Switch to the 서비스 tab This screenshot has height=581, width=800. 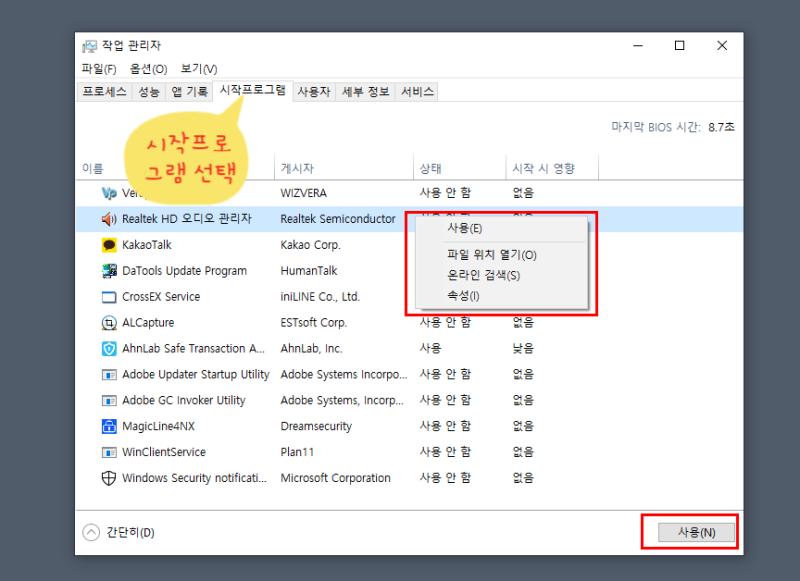417,92
